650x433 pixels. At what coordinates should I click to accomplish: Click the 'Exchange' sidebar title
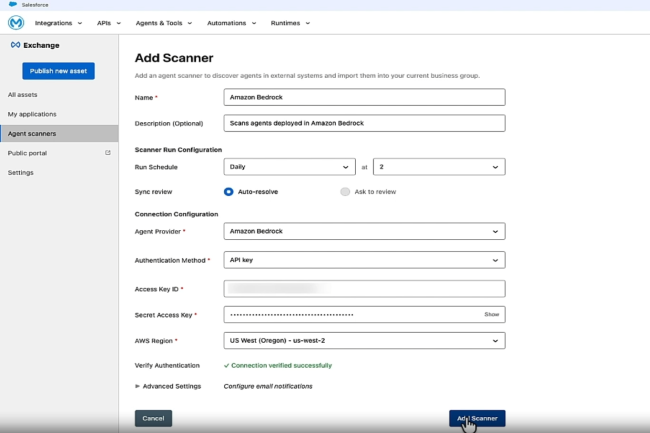click(41, 45)
